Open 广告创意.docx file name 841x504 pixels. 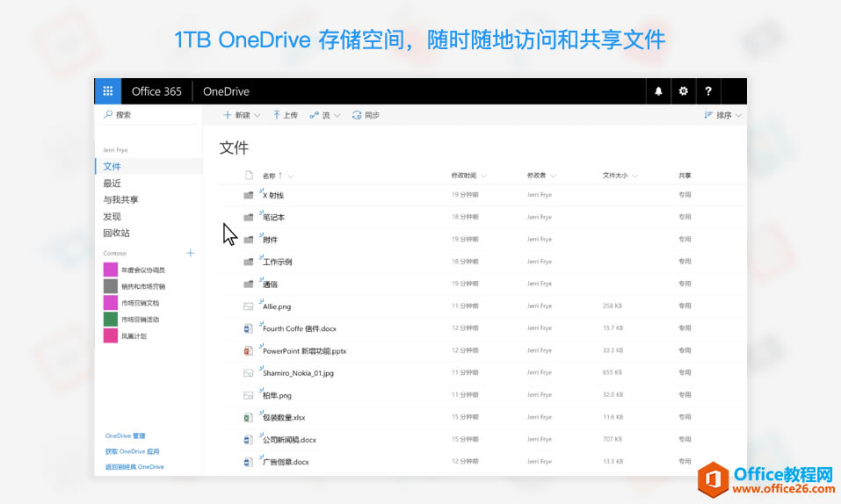coord(286,462)
